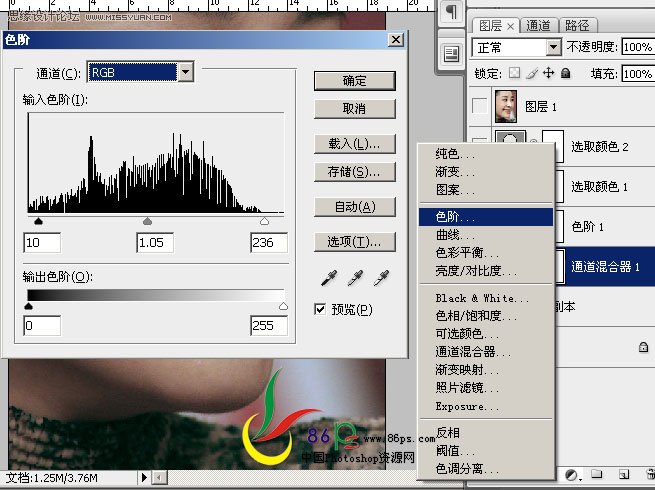Choose 反相 invert menu entry
The height and width of the screenshot is (490, 655).
click(x=486, y=433)
